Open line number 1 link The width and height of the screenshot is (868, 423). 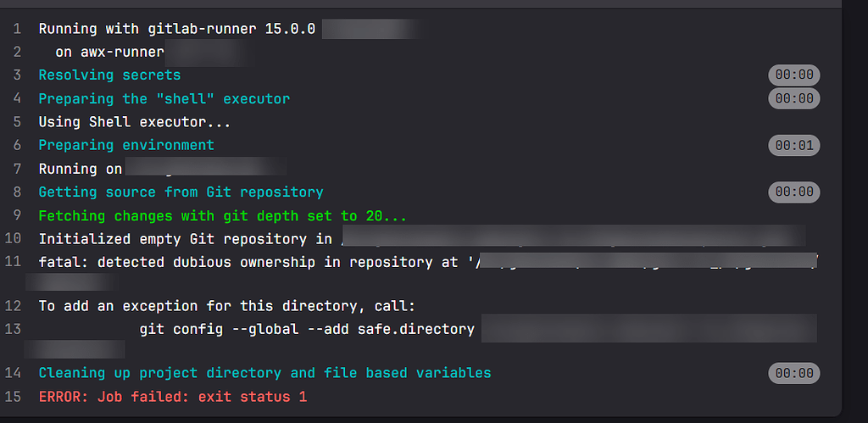[x=17, y=28]
